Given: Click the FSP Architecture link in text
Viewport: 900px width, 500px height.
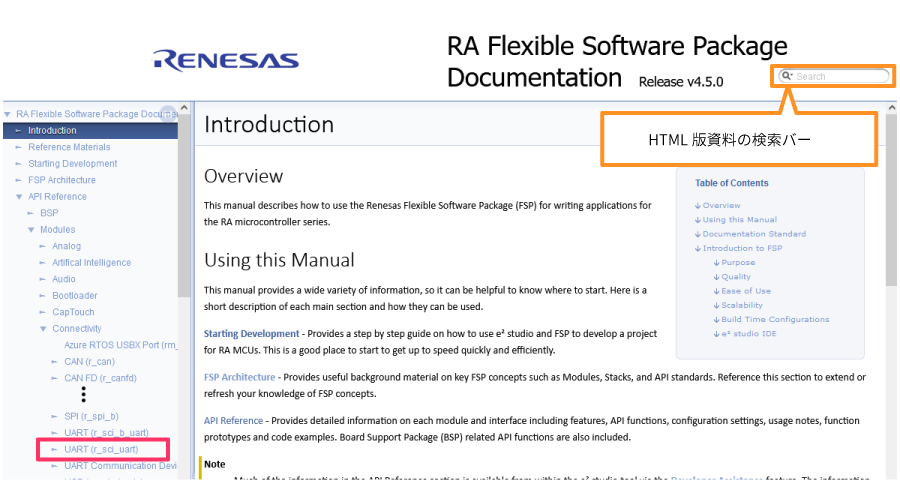Looking at the screenshot, I should (x=239, y=377).
